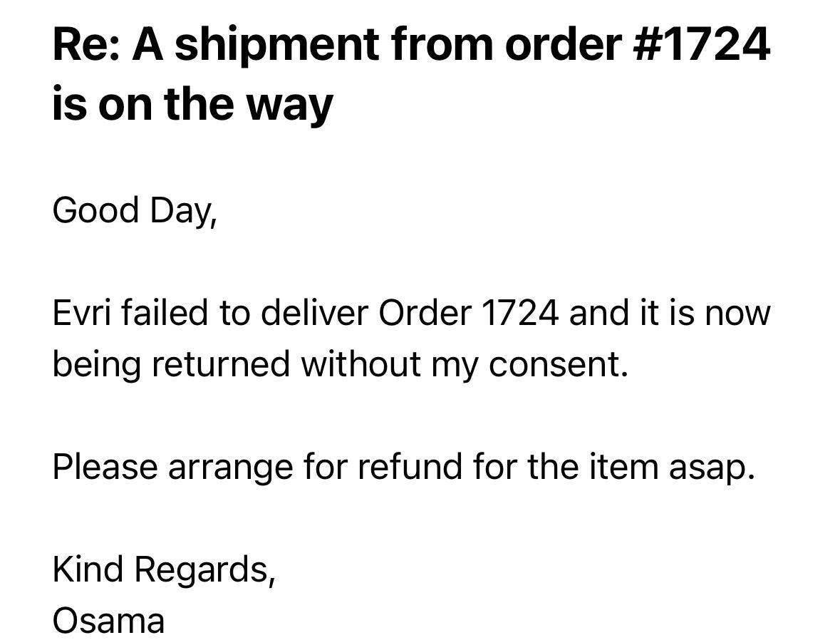Click the "Kind Regards," sign-off
Image resolution: width=840 pixels, height=640 pixels.
[x=164, y=569]
